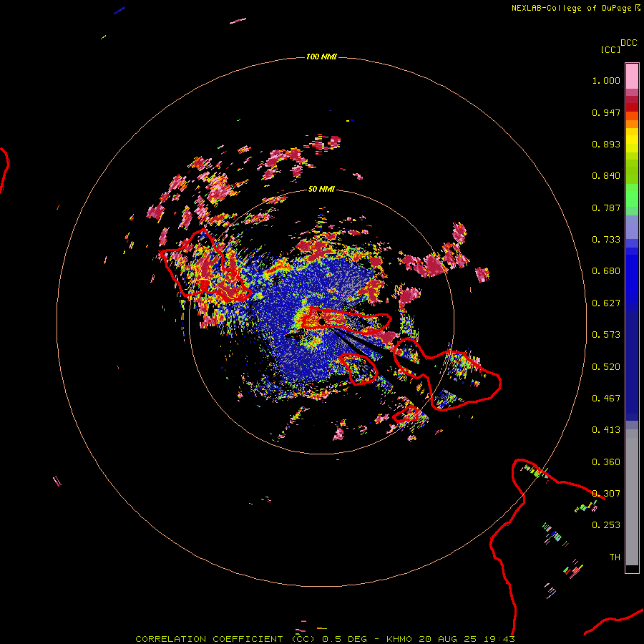Click the 0.627 scale value
The height and width of the screenshot is (644, 644).
606,303
